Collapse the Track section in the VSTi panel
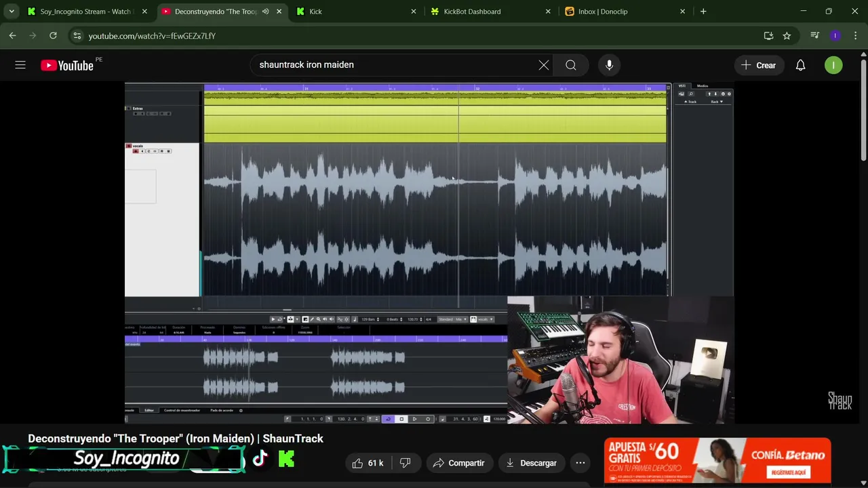The image size is (868, 488). (x=690, y=102)
